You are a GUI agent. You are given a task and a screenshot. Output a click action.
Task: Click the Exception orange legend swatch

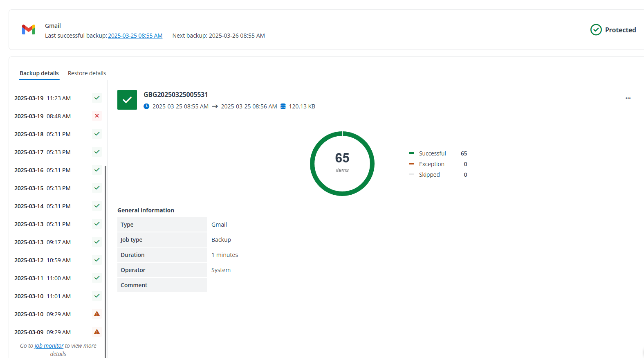pyautogui.click(x=412, y=164)
